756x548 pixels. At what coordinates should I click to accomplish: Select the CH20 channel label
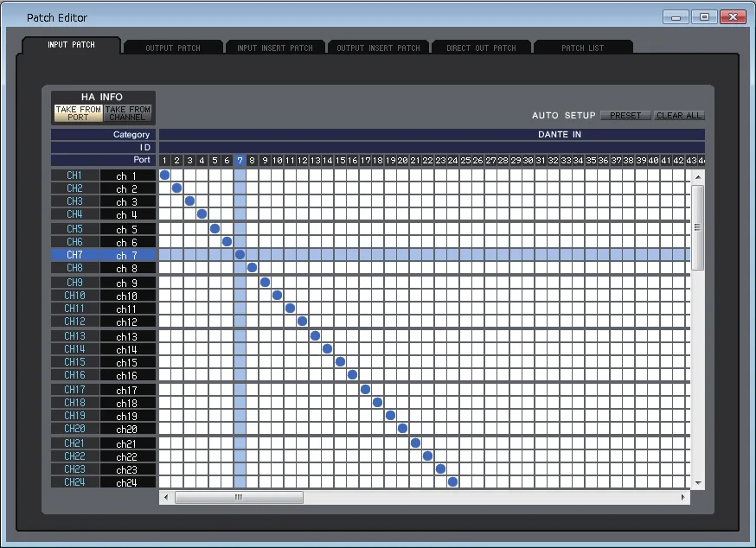click(x=74, y=429)
